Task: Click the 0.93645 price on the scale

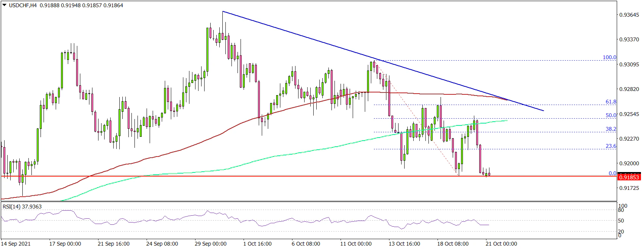Action: (629, 15)
